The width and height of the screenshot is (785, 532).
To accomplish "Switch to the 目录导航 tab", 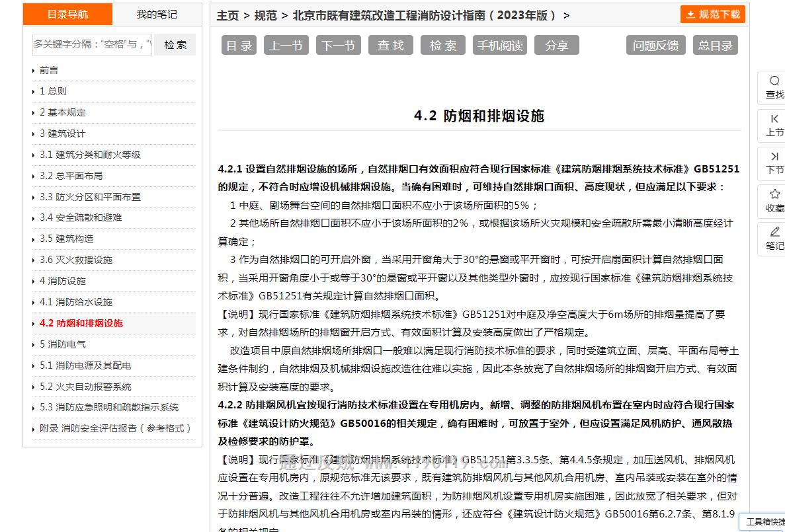I will click(x=67, y=14).
